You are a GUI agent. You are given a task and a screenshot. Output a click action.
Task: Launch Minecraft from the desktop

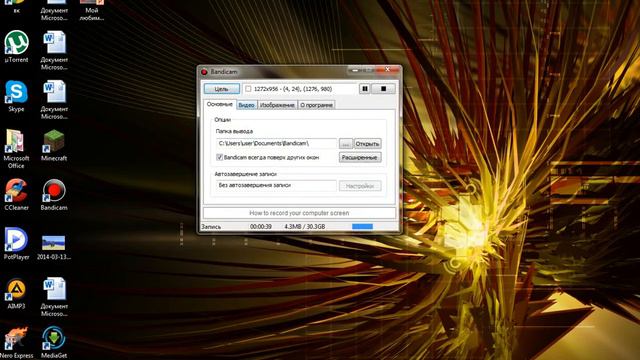pos(54,145)
